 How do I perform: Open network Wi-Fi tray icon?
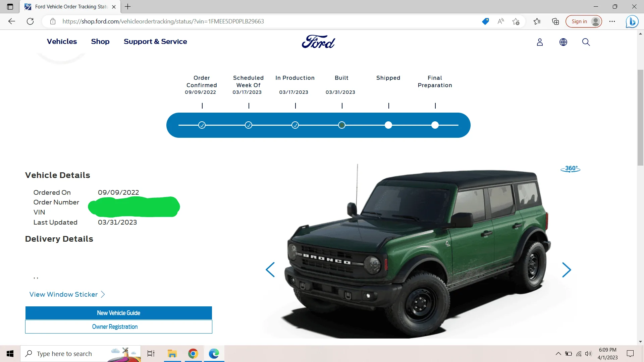pos(579,354)
